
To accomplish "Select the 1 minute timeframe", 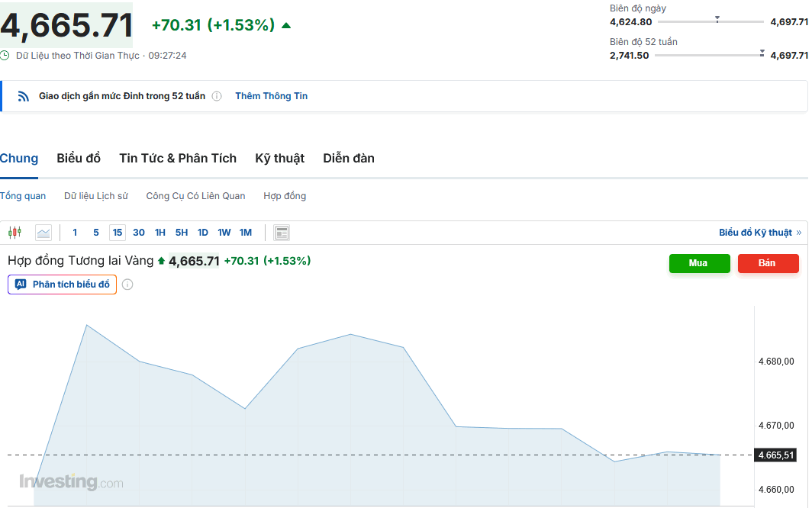I will click(x=75, y=233).
